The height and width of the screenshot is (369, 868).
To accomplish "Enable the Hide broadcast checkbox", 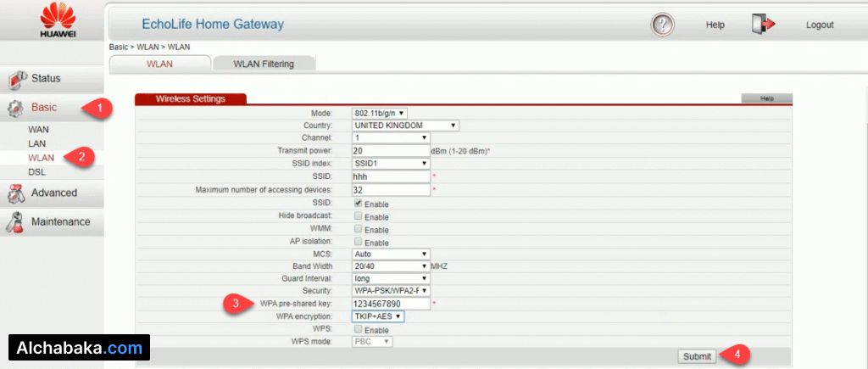I will pos(359,216).
